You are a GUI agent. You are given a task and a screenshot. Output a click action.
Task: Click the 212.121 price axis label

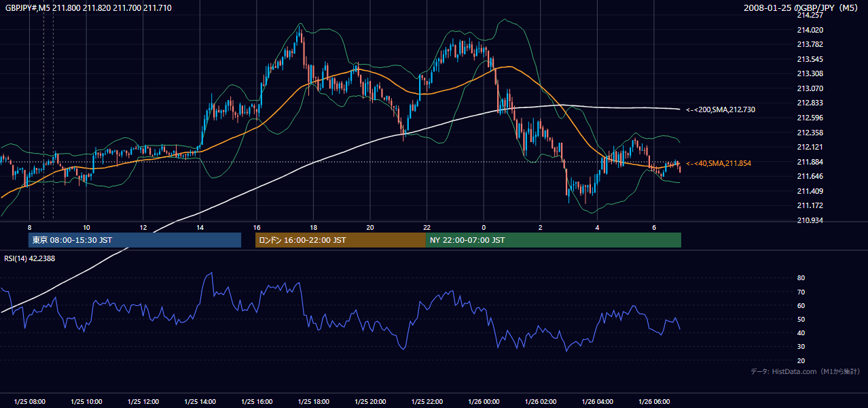[810, 147]
